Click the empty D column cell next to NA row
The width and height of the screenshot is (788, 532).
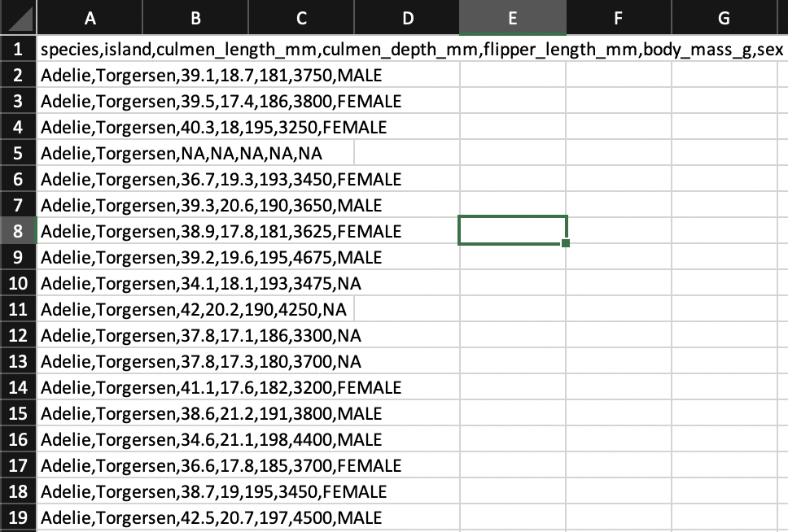click(407, 153)
